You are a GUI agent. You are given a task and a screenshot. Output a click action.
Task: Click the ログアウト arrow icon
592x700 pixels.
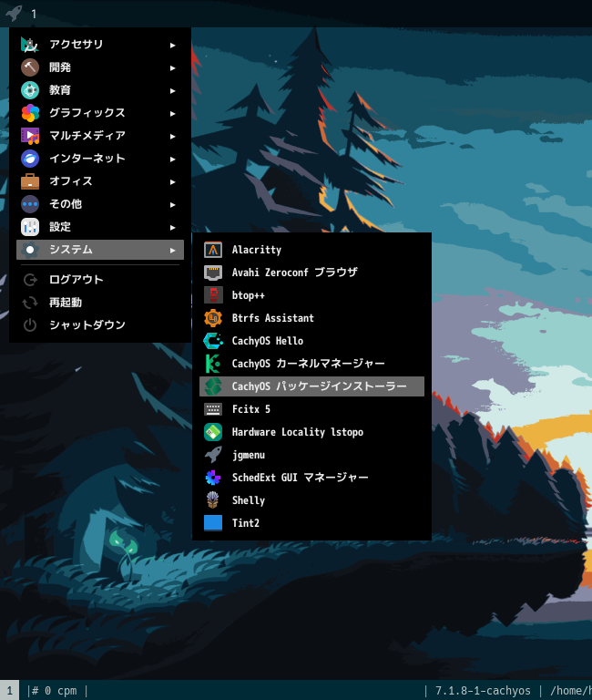30,280
